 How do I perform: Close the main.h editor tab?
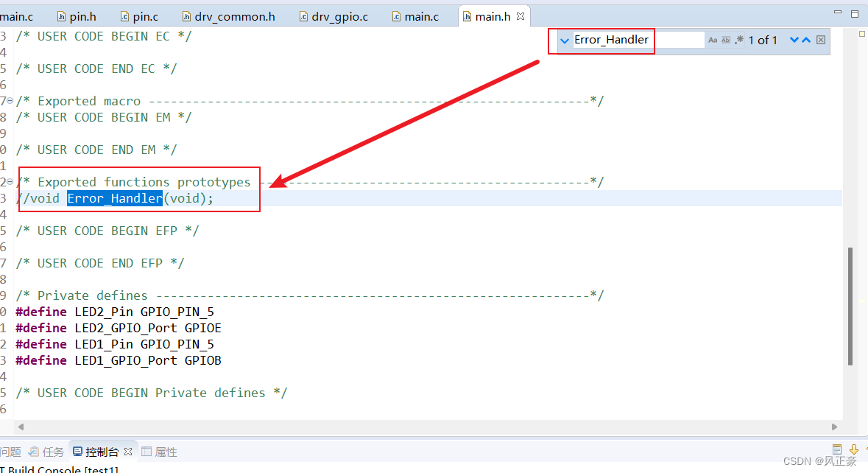pos(521,17)
